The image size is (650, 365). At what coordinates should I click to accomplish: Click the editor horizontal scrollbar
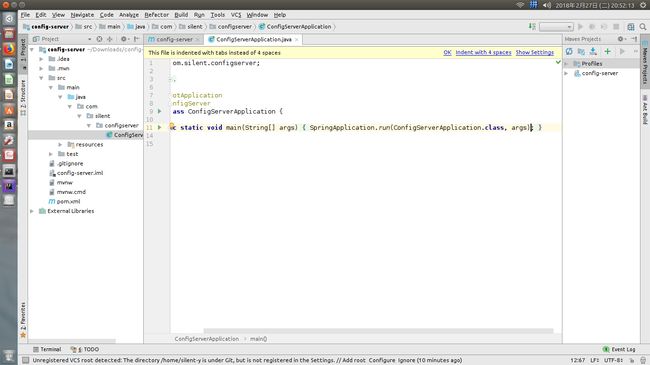click(x=378, y=331)
